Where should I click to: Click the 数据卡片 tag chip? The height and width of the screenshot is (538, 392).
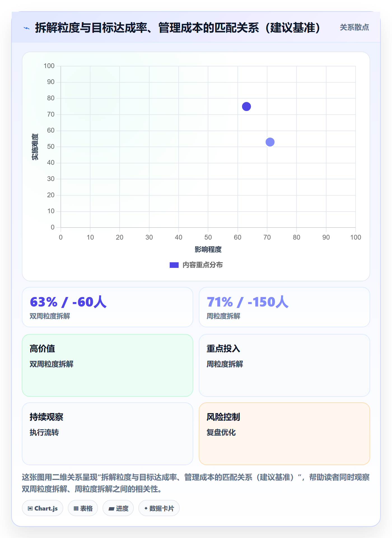click(x=159, y=508)
